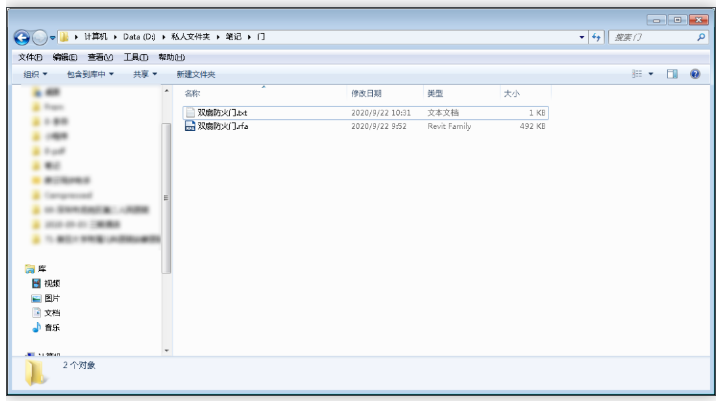The height and width of the screenshot is (401, 721).
Task: Open the help question mark icon
Action: [694, 75]
